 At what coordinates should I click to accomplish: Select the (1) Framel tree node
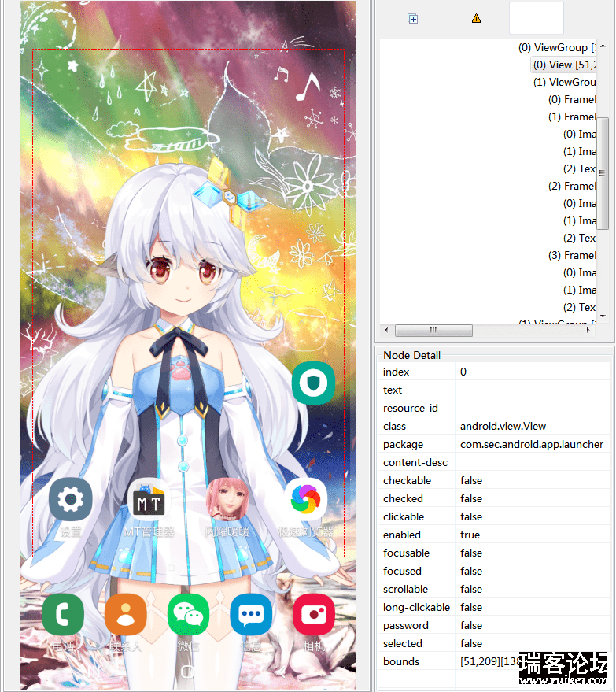[572, 117]
